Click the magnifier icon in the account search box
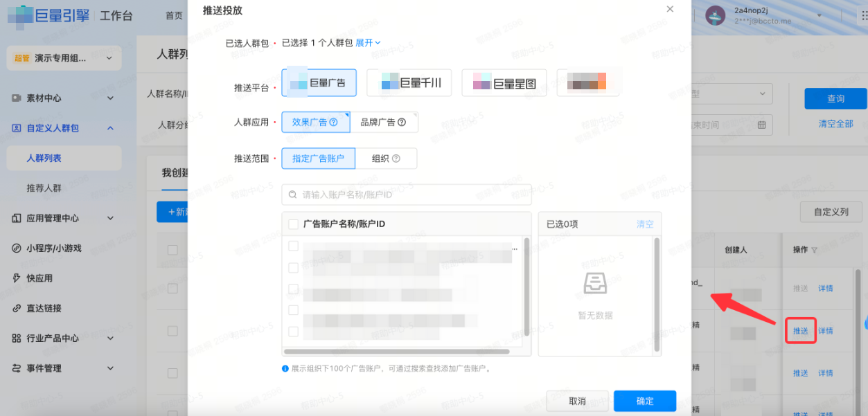 pyautogui.click(x=293, y=195)
